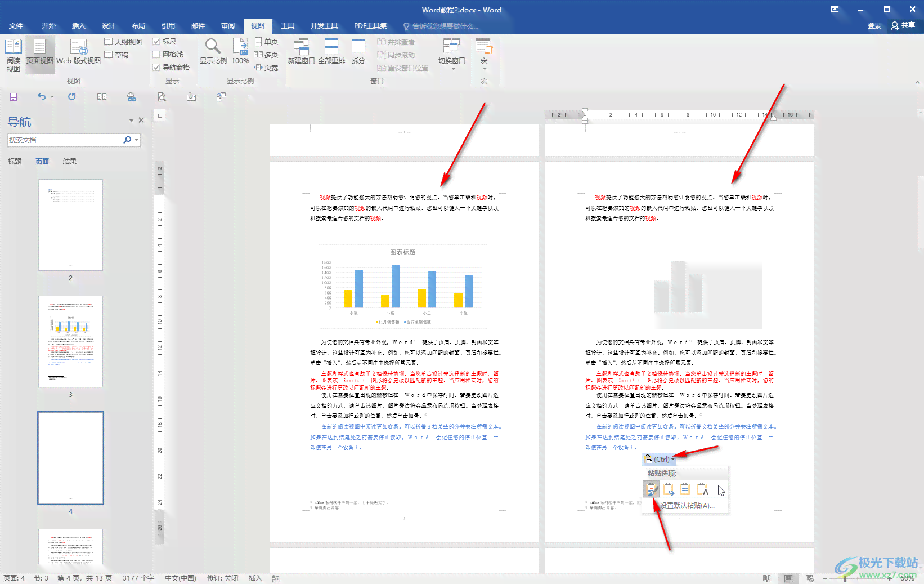Collapse the ribbon
924x584 pixels.
click(917, 82)
